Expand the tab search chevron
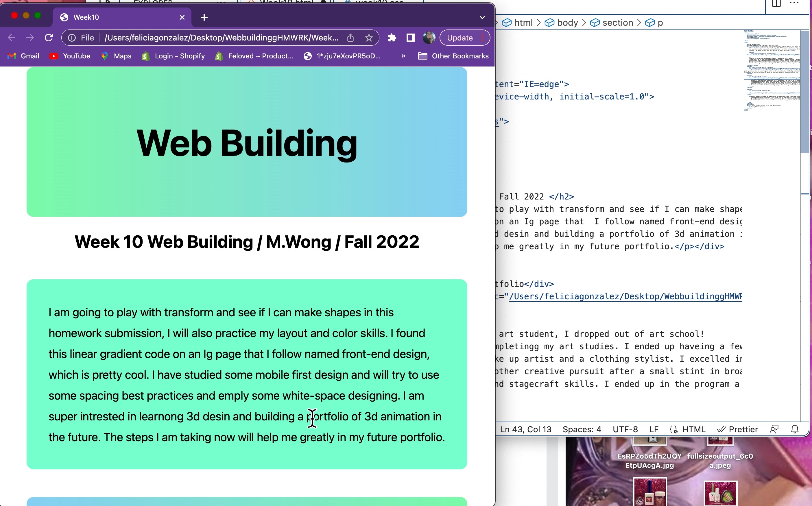The width and height of the screenshot is (812, 506). [x=482, y=17]
